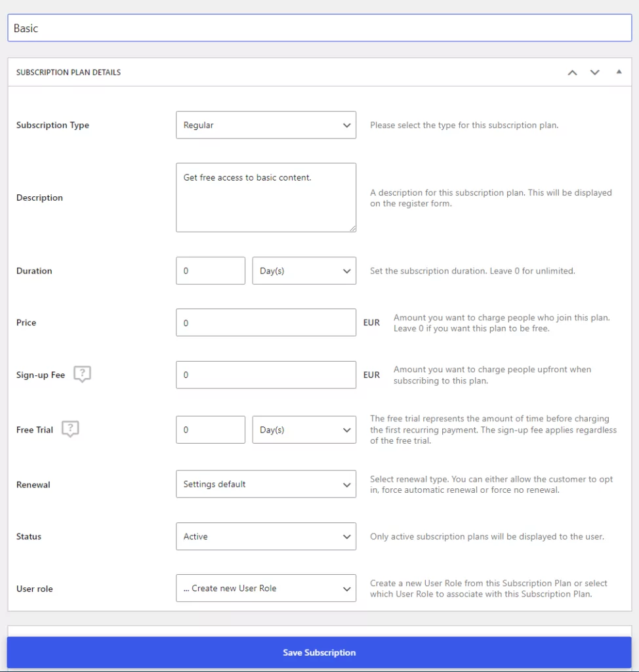The width and height of the screenshot is (639, 672).
Task: Click the 'Leave 0 for unlimited' help text
Action: (x=473, y=271)
